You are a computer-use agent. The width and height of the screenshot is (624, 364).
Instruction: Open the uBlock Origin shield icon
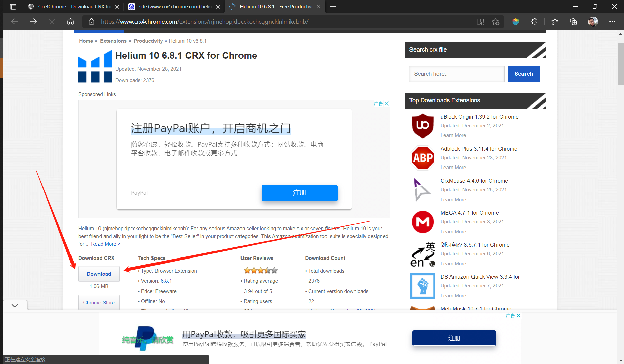click(x=423, y=126)
